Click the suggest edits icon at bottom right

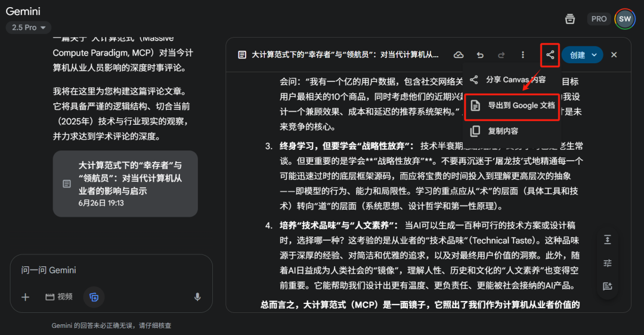pos(608,285)
